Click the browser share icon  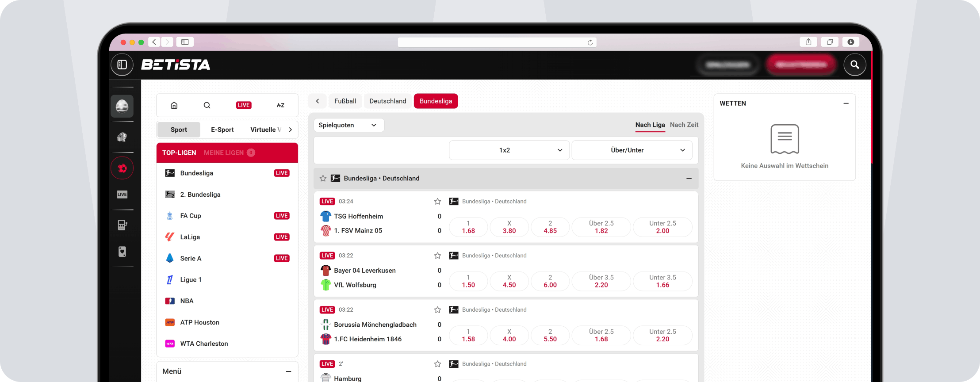(x=808, y=42)
